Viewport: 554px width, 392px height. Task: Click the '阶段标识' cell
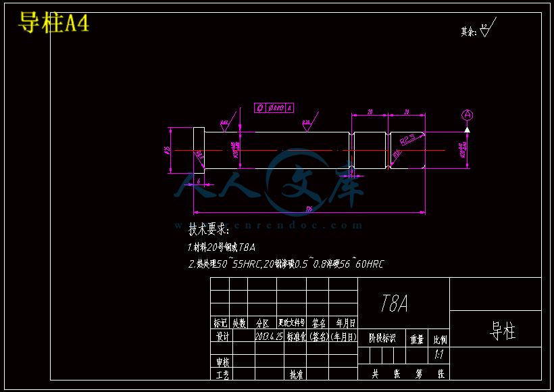pos(382,339)
